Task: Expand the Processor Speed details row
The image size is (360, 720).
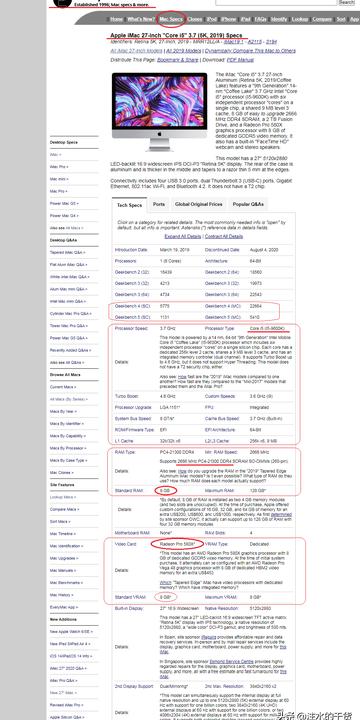Action: click(204, 329)
